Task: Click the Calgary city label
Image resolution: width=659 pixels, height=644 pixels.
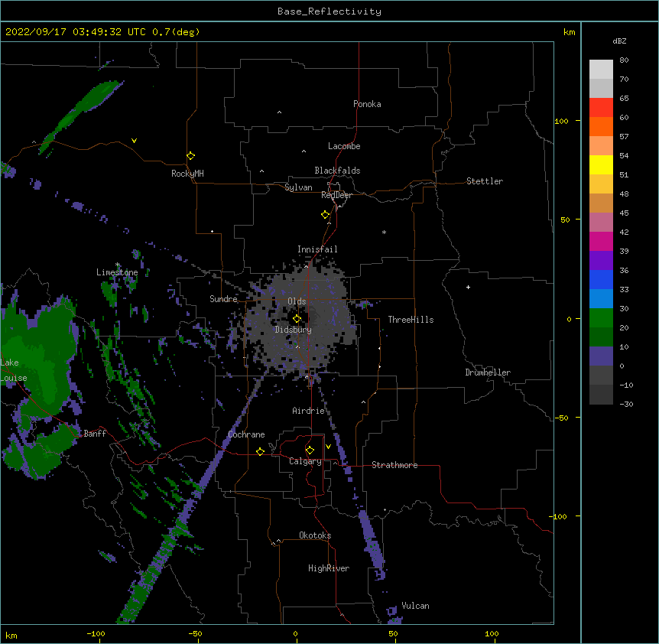Action: pos(305,461)
